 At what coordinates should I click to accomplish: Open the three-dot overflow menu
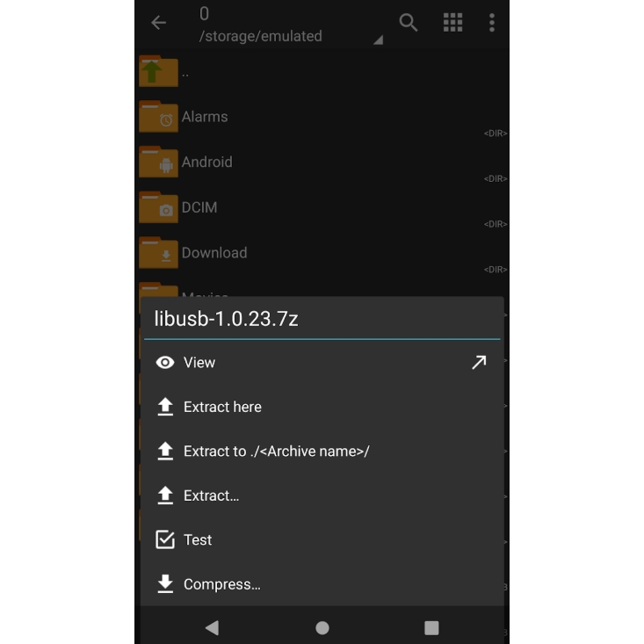coord(492,23)
